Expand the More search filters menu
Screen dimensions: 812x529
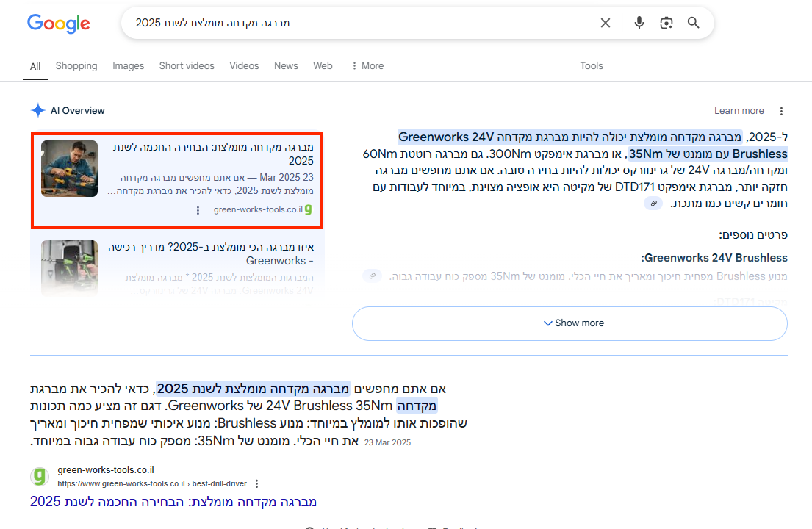(x=367, y=65)
